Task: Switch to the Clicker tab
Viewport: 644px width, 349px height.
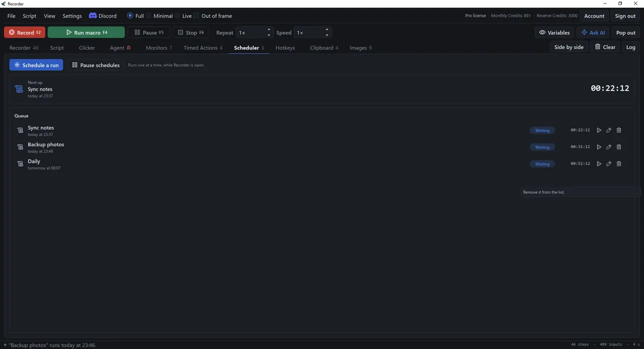Action: [x=87, y=48]
